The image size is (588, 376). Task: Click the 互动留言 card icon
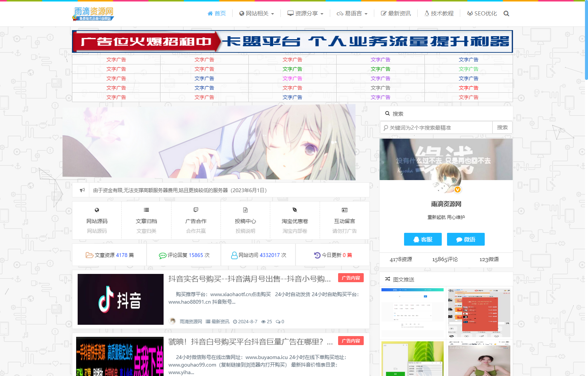point(345,210)
